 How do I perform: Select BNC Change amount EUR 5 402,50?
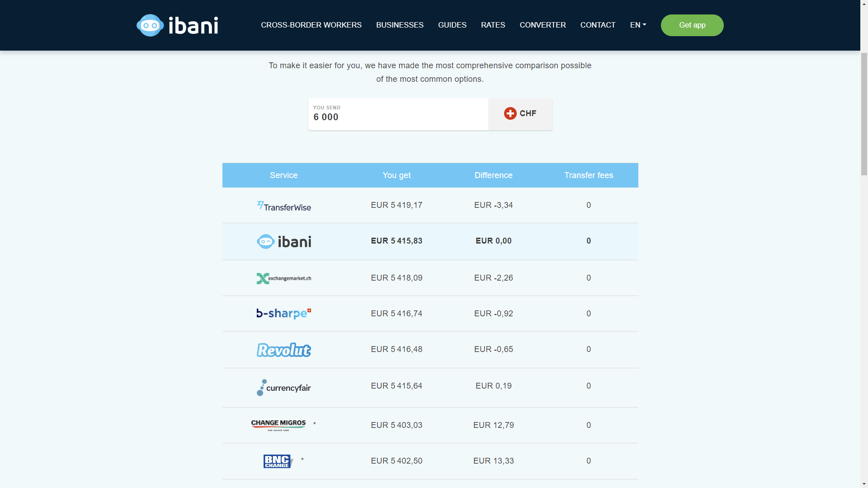click(396, 461)
